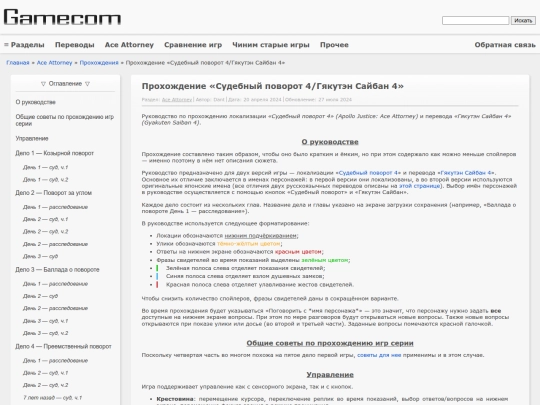Image resolution: width=540 pixels, height=405 pixels.
Task: Click the О руководстве section heading
Action: pyautogui.click(x=330, y=142)
